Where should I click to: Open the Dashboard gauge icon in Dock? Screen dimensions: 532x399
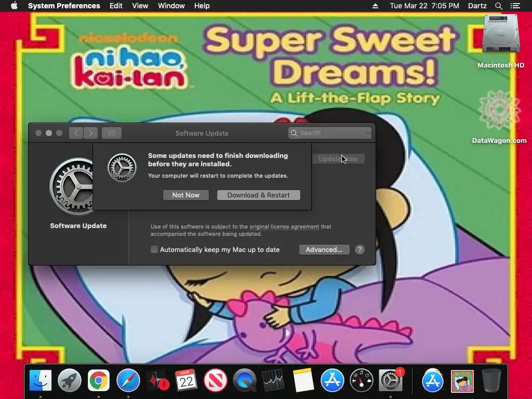(x=362, y=380)
